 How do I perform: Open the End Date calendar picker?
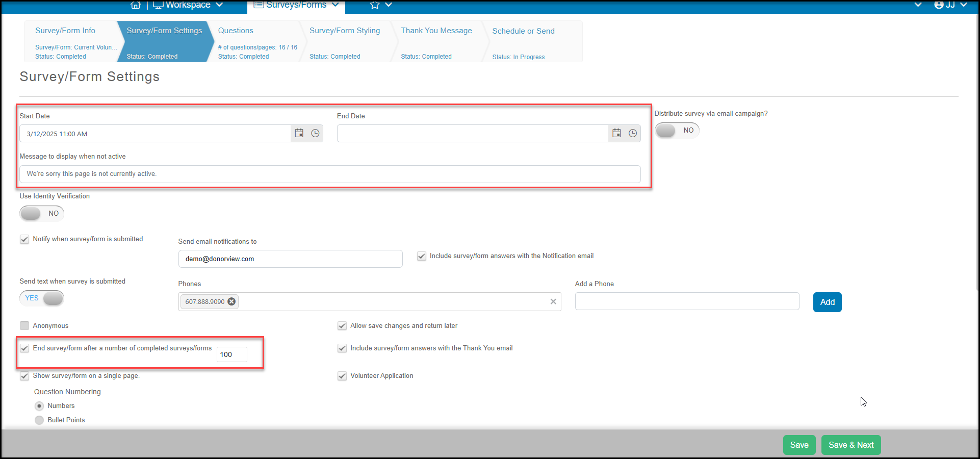pyautogui.click(x=616, y=133)
